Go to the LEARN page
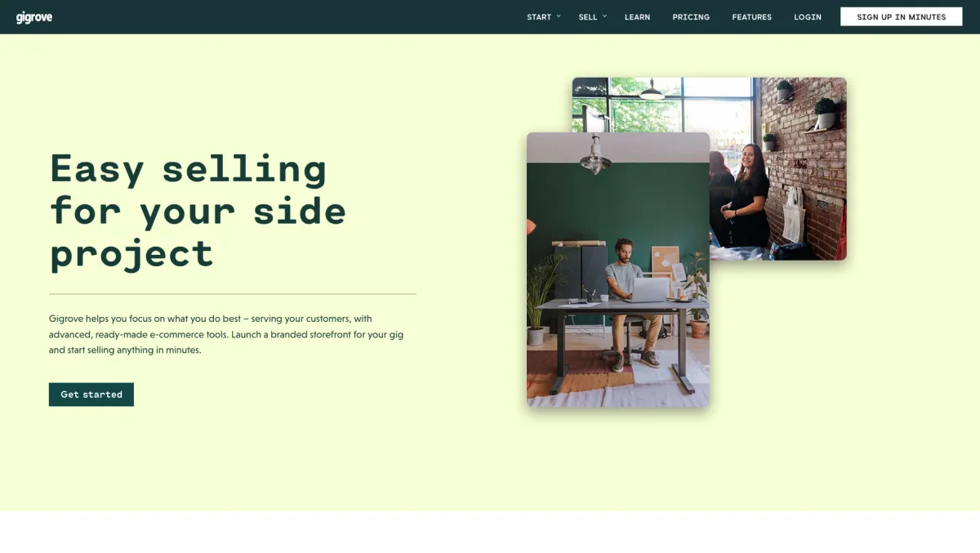 (637, 17)
